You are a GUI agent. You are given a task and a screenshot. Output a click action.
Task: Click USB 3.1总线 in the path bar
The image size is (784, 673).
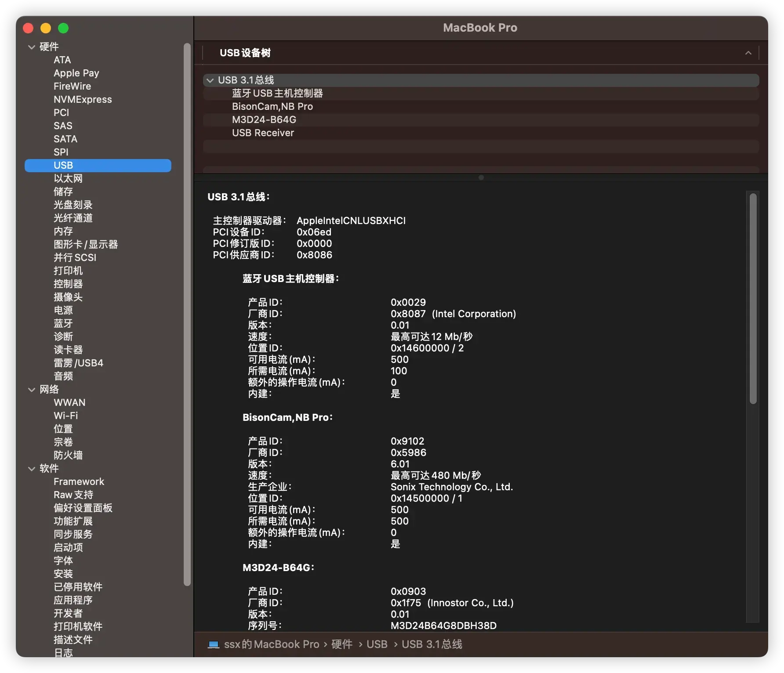[432, 644]
